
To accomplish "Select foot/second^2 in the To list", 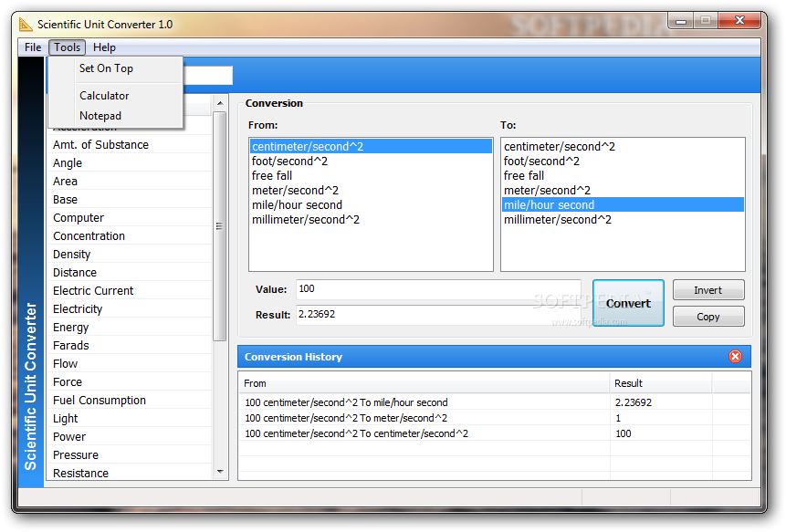I will click(623, 161).
